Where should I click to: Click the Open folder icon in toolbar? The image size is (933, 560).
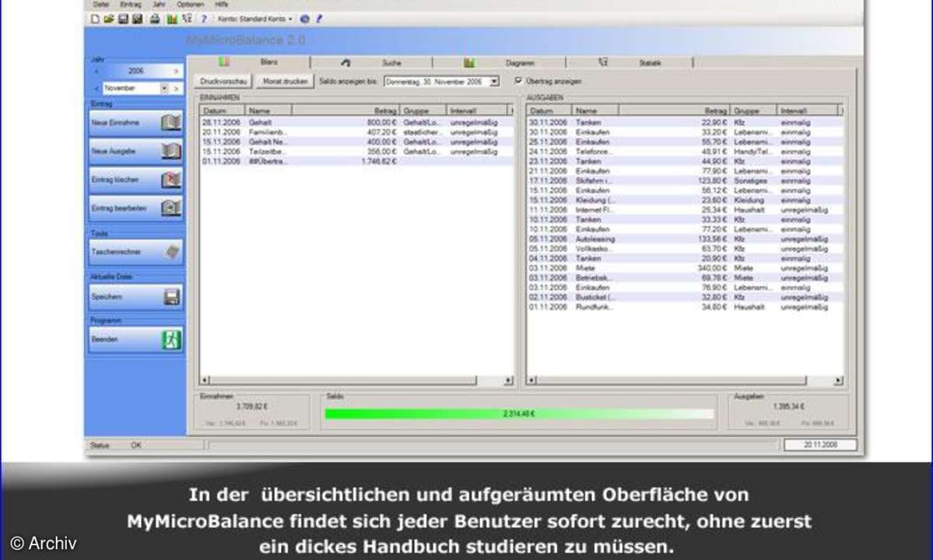tap(109, 19)
